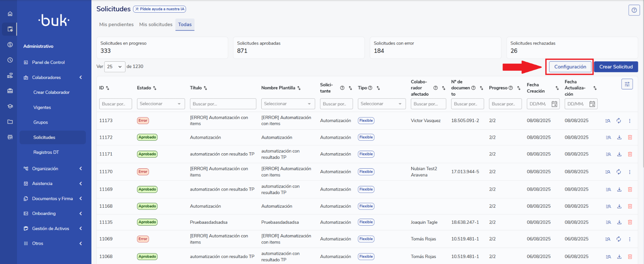Retry request 11170 with refresh icon
This screenshot has width=644, height=264.
tap(619, 172)
